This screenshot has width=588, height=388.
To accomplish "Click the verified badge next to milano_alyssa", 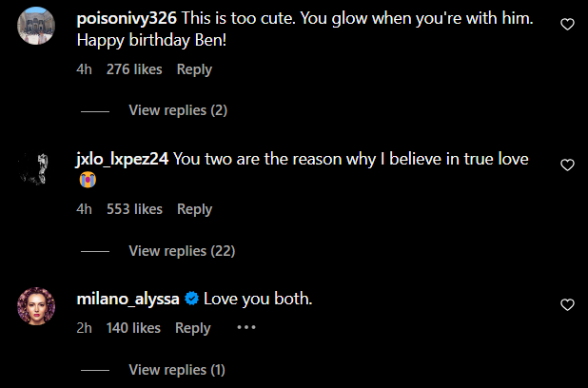I will (191, 299).
